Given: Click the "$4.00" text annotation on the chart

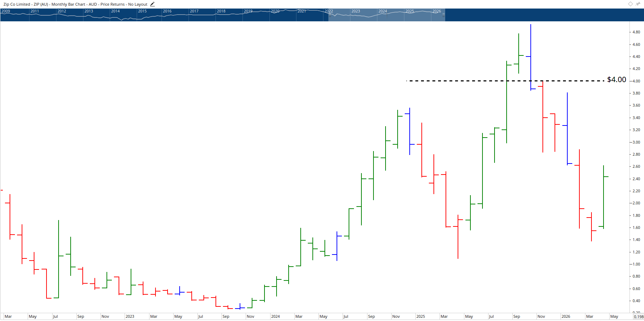Looking at the screenshot, I should pos(617,80).
